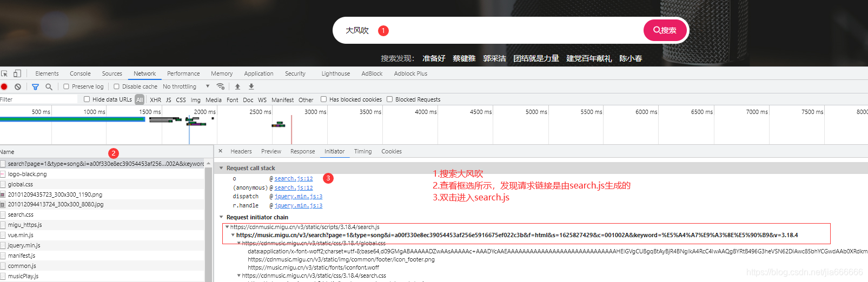
Task: Collapse the search.js initiator chain node
Action: click(x=227, y=227)
